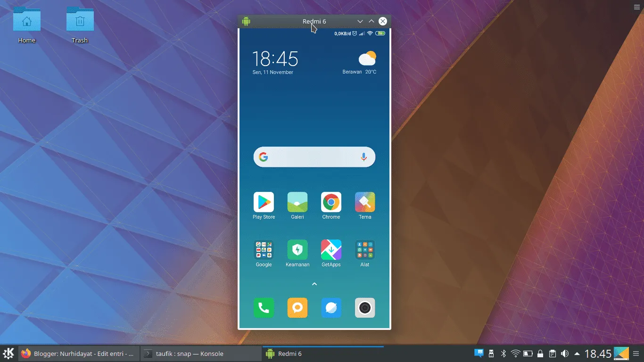This screenshot has width=644, height=362.
Task: Open the Google apps folder
Action: [x=264, y=250]
